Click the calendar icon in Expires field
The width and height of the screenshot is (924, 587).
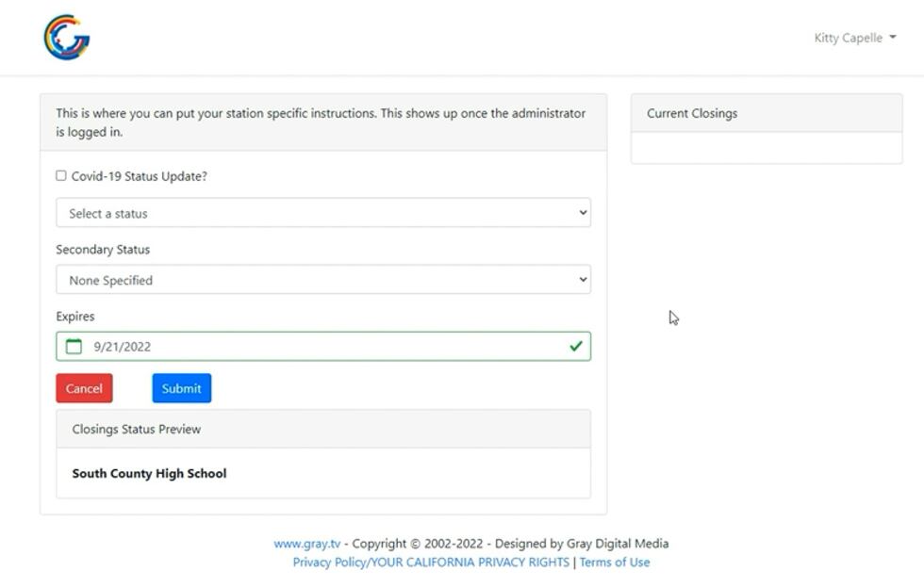74,347
